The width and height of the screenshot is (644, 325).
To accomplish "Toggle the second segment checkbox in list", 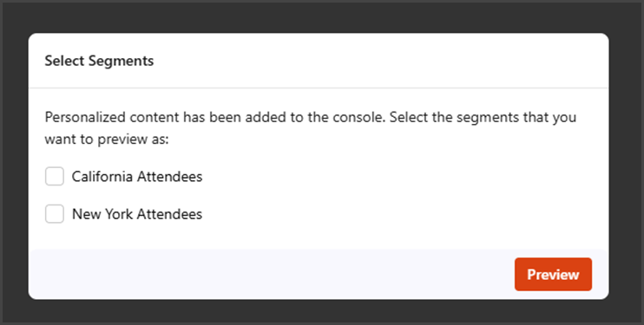I will click(54, 214).
